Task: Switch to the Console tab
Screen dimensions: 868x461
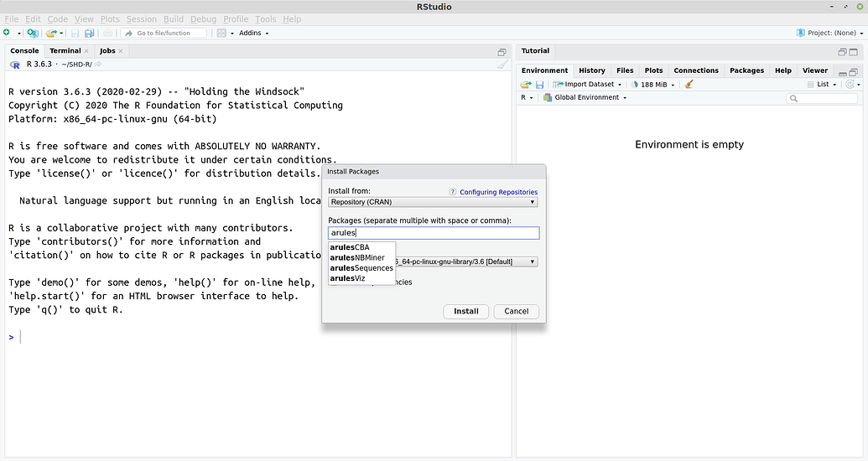Action: [x=24, y=51]
